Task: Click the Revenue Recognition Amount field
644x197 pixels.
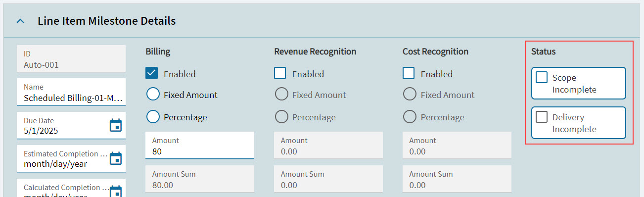Action: (328, 146)
